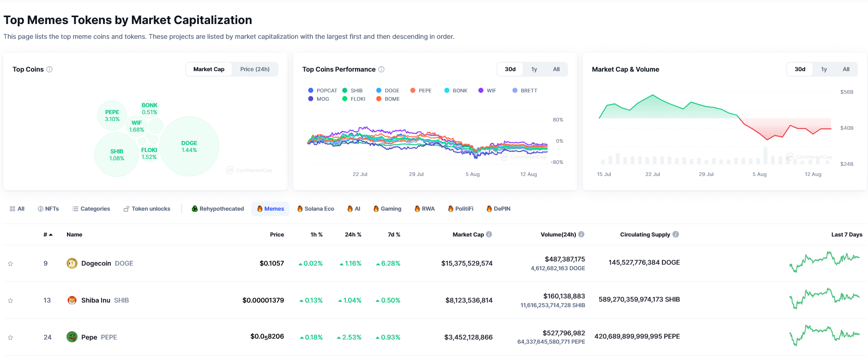
Task: Set Market Cap & Volume range to 1y
Action: point(824,69)
